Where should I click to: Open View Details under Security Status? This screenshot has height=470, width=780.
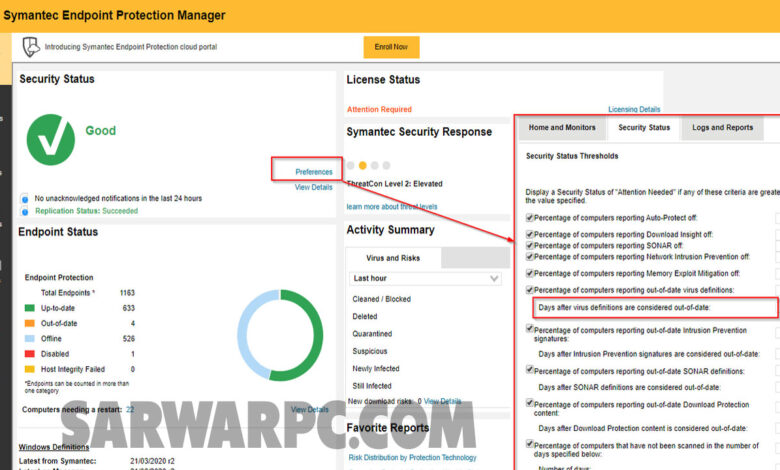click(x=313, y=188)
